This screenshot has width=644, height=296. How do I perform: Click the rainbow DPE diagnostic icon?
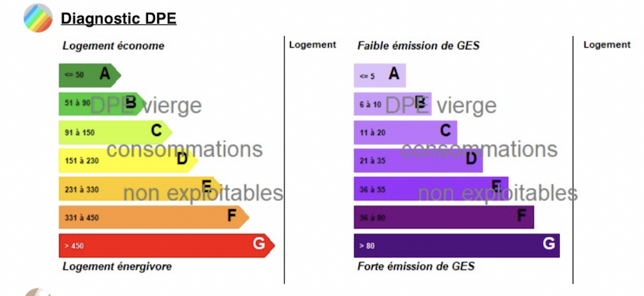tap(38, 18)
